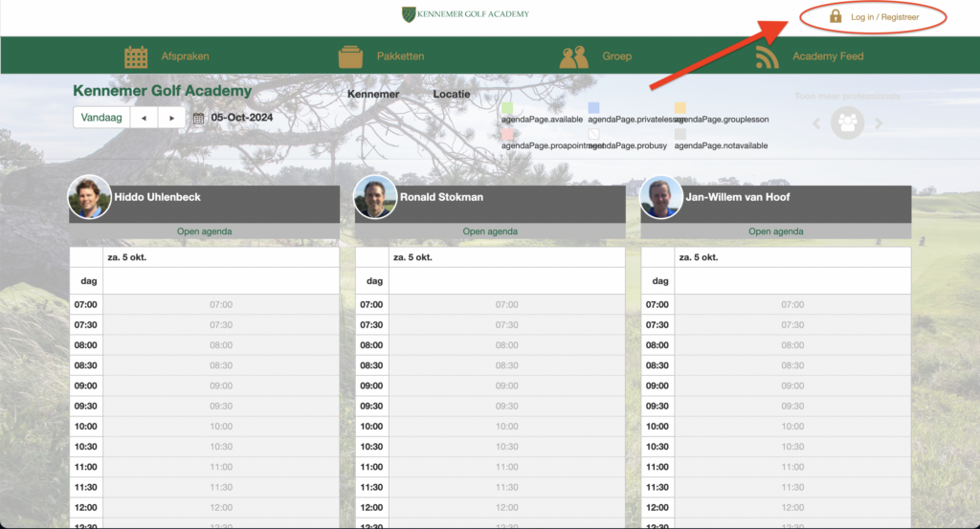Click Hiddo Uhlenbeck's profile photo
Image resolution: width=980 pixels, height=529 pixels.
click(x=89, y=197)
